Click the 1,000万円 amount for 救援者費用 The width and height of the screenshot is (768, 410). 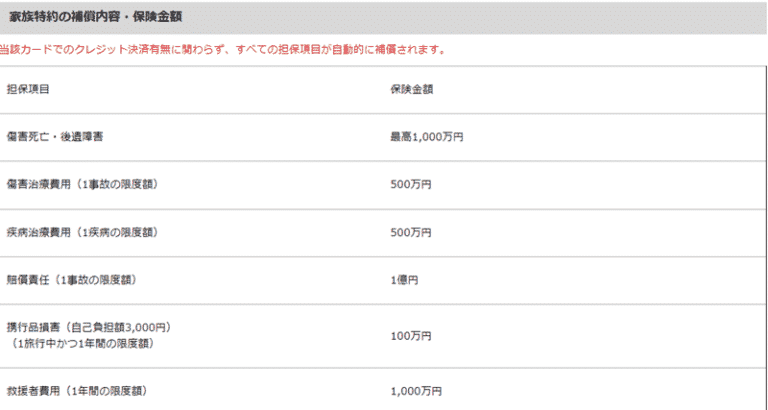click(x=416, y=391)
